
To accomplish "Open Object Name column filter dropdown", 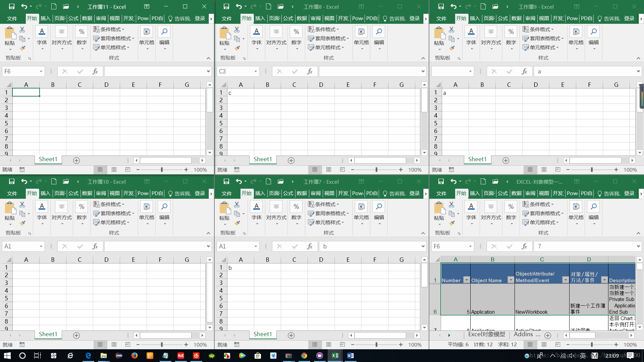I will pos(511,280).
